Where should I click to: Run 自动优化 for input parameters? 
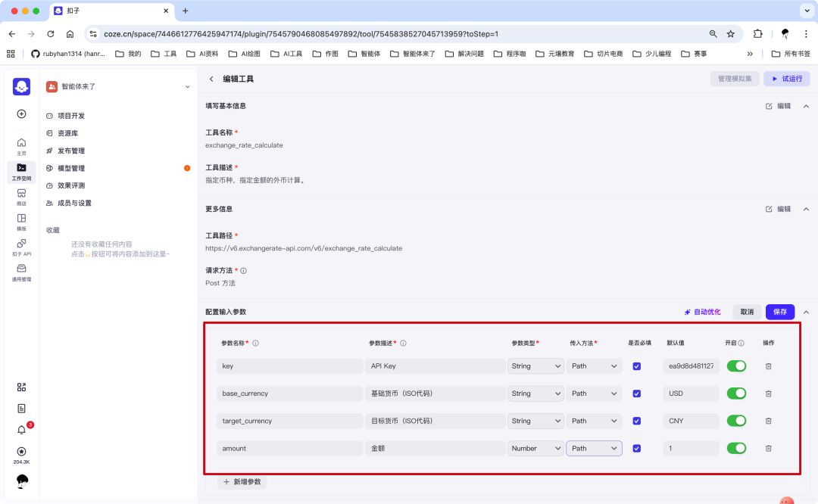[701, 311]
